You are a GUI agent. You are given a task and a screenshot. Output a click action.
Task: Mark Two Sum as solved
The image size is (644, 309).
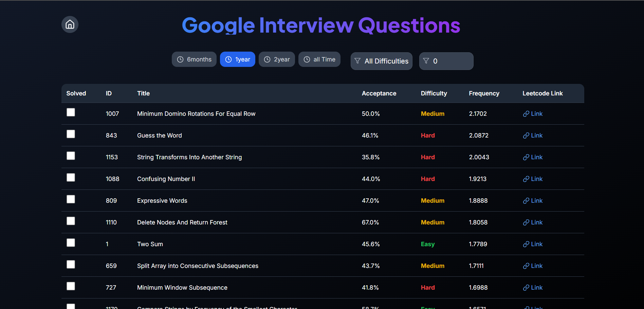71,243
